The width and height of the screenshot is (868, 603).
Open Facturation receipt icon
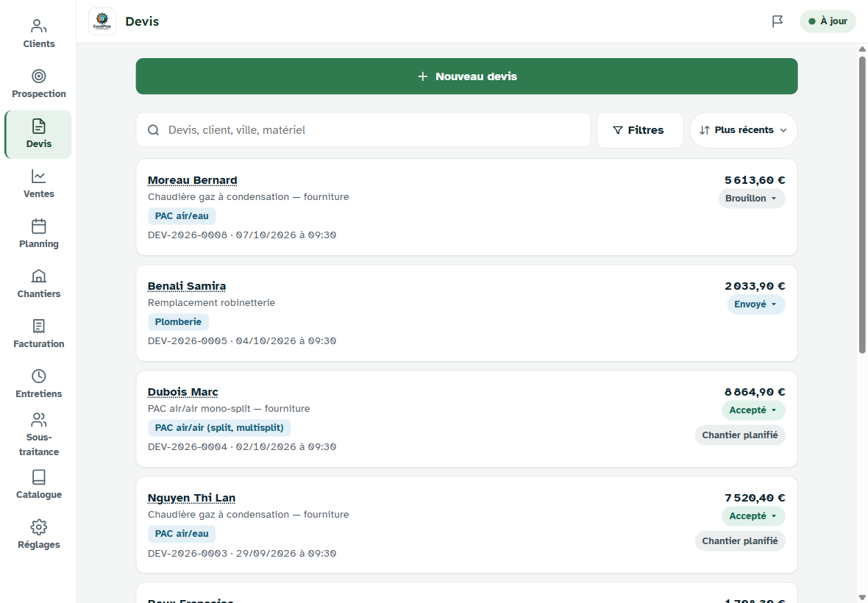(x=39, y=327)
